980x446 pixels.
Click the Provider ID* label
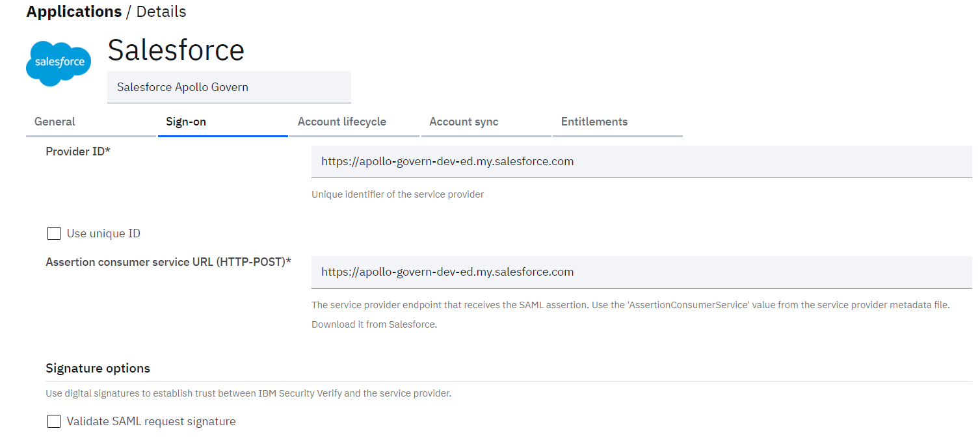click(78, 151)
